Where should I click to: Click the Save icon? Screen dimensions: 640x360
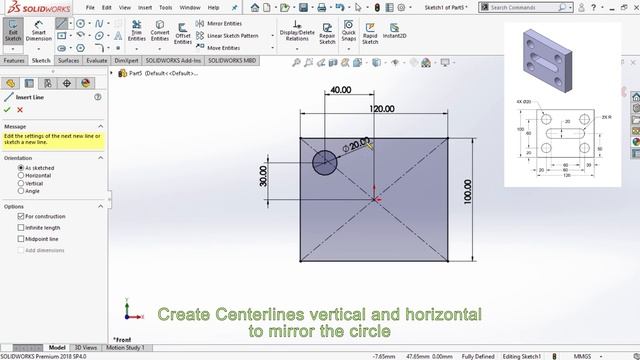303,7
